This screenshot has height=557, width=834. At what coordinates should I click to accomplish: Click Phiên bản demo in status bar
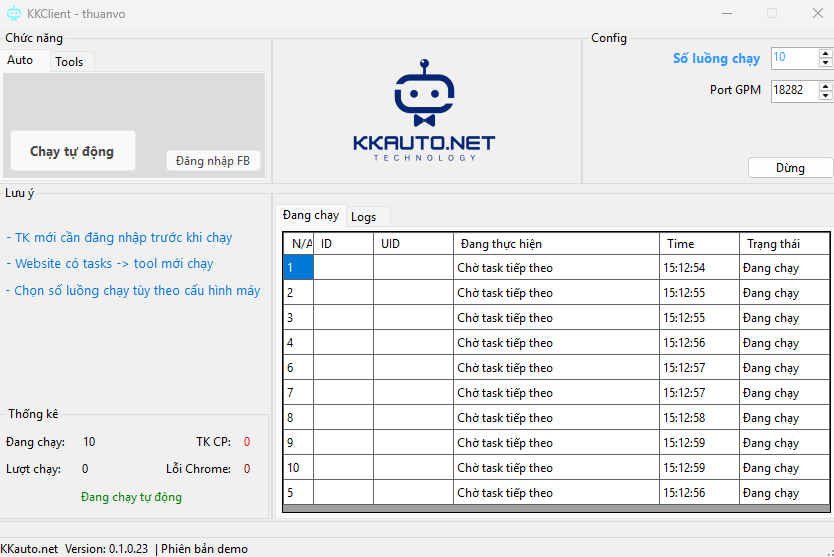pos(204,548)
